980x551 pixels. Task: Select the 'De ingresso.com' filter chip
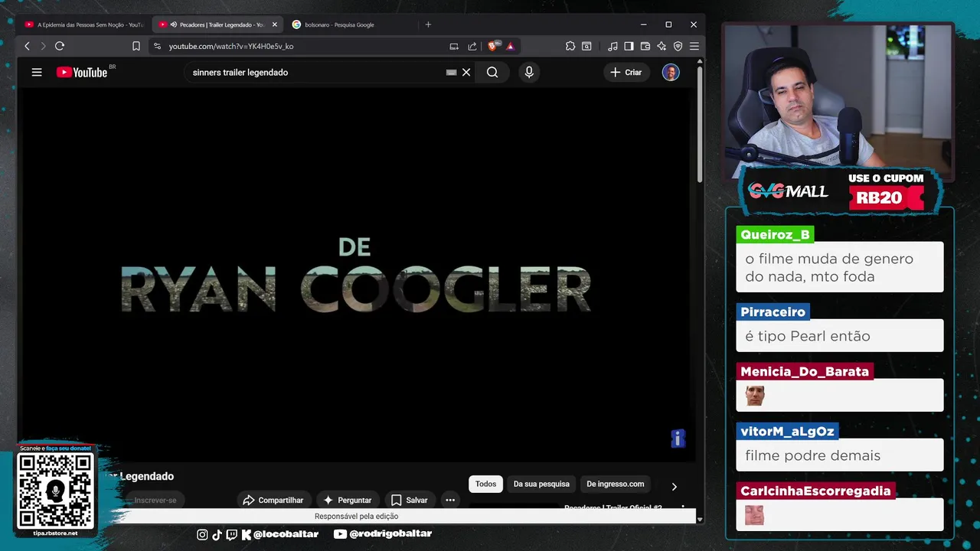click(x=616, y=484)
